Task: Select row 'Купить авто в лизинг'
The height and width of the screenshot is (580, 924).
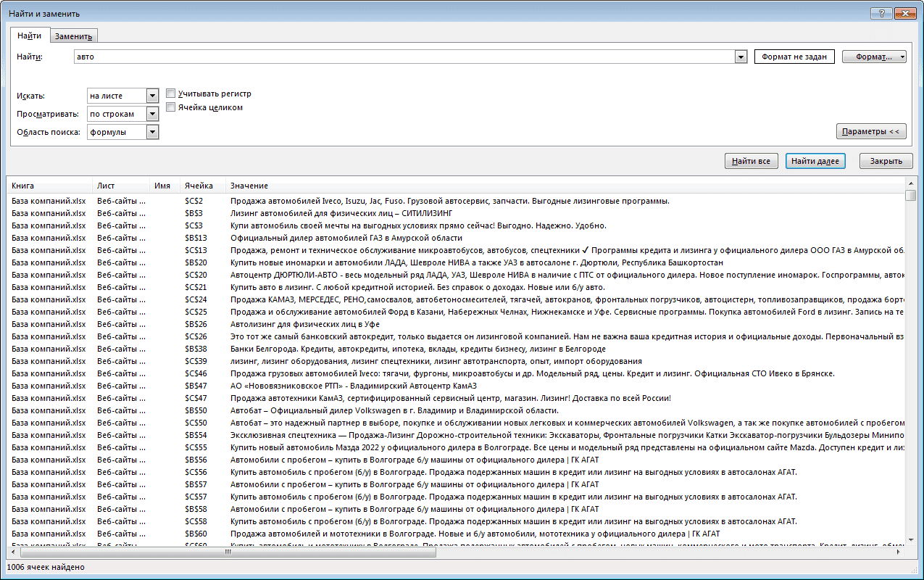Action: click(456, 287)
